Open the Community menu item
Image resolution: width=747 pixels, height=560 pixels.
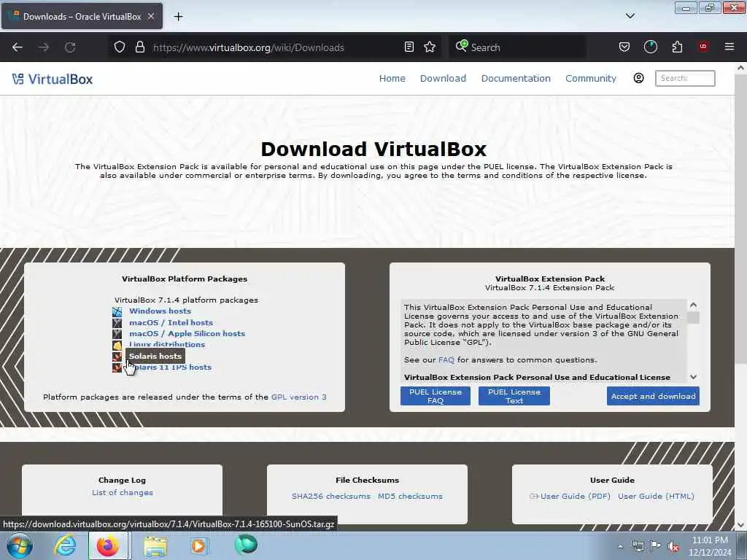[x=591, y=79]
